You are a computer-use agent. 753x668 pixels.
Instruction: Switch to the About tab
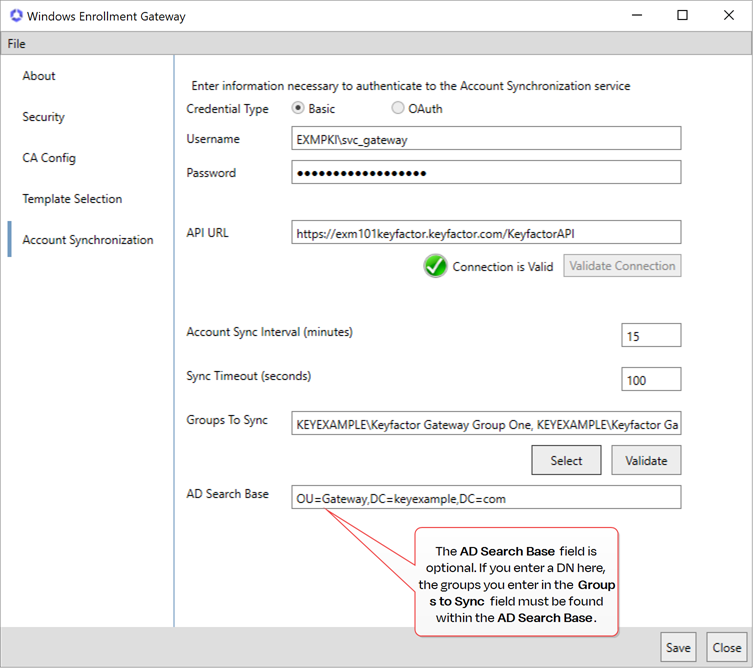click(39, 76)
